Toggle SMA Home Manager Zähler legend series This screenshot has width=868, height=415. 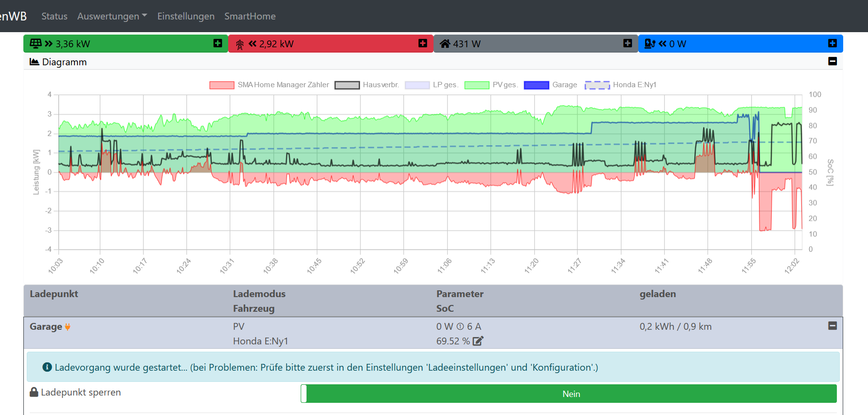pyautogui.click(x=269, y=85)
